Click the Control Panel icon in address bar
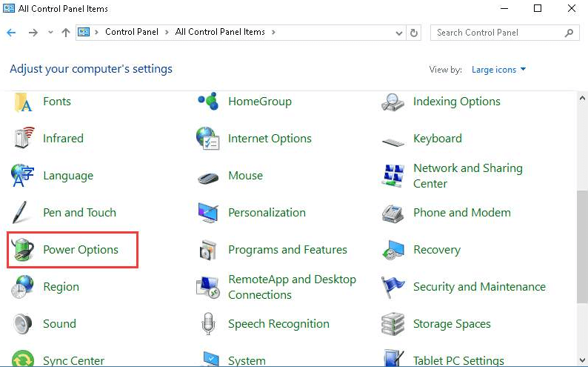 coord(84,33)
